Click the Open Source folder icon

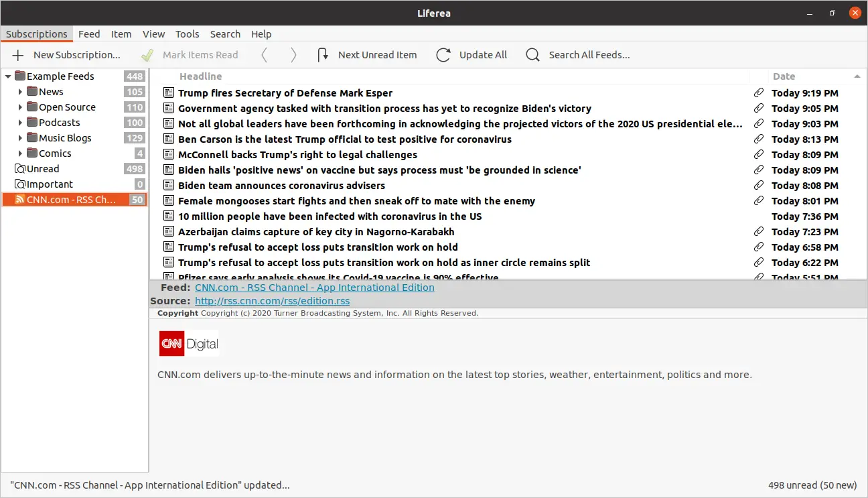click(x=32, y=107)
